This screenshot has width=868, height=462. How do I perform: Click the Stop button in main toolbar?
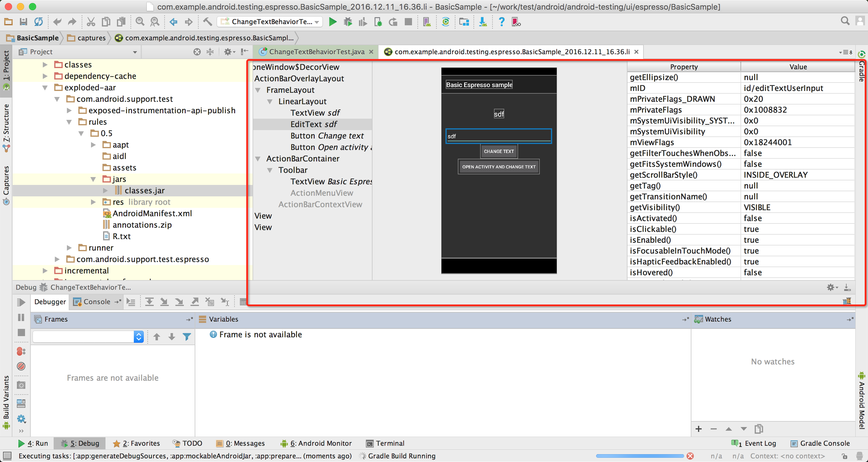coord(408,22)
